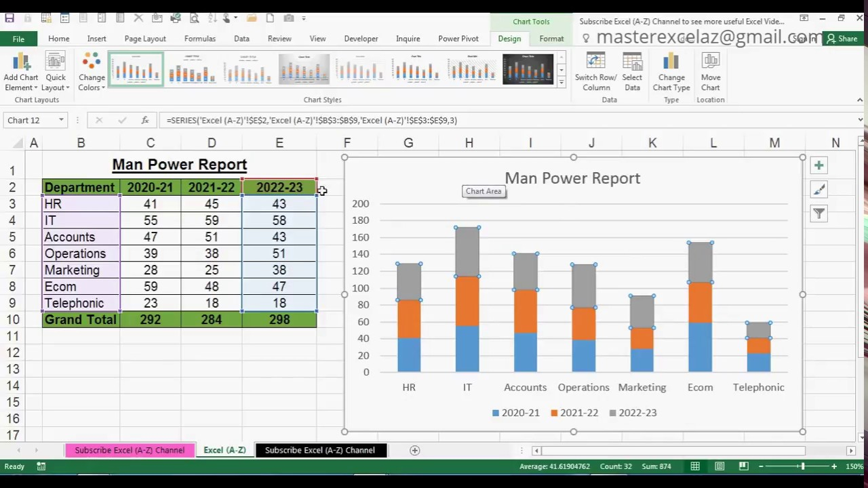Select the first chart style thumbnail

click(x=136, y=69)
